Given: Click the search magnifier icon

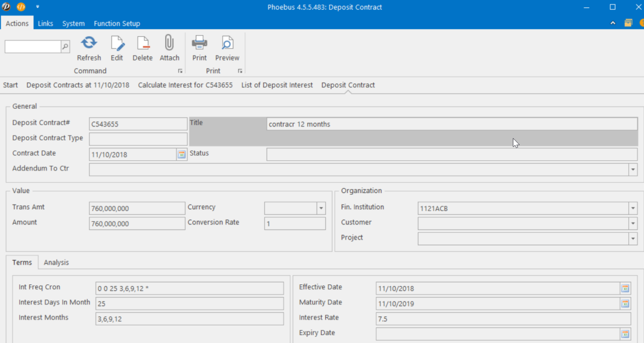Looking at the screenshot, I should tap(65, 47).
